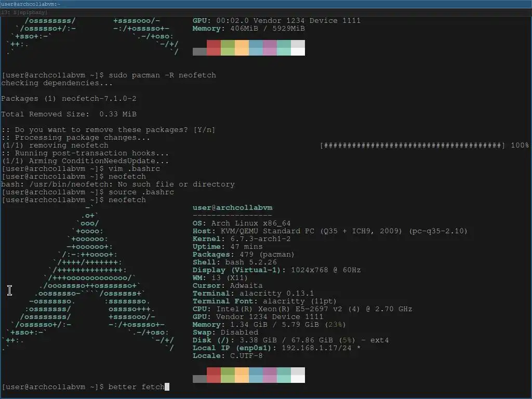Click the 'Host: KVM/QEMU Standard PC' line

coord(330,231)
